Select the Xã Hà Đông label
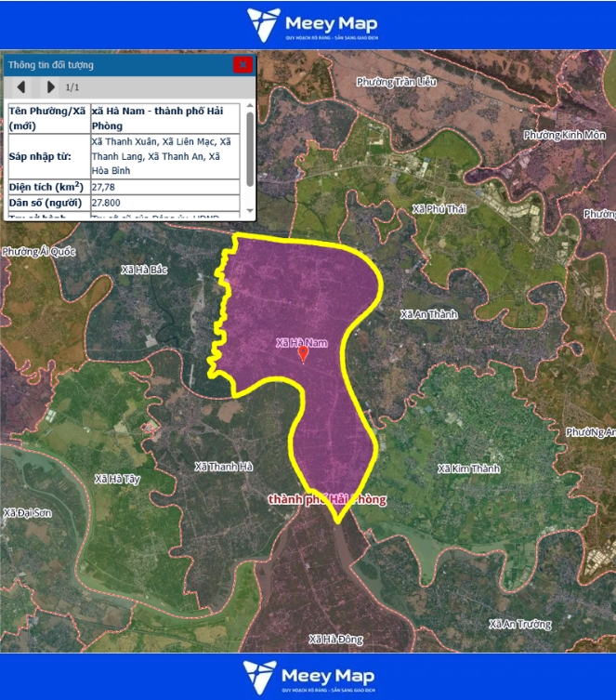 [x=336, y=639]
